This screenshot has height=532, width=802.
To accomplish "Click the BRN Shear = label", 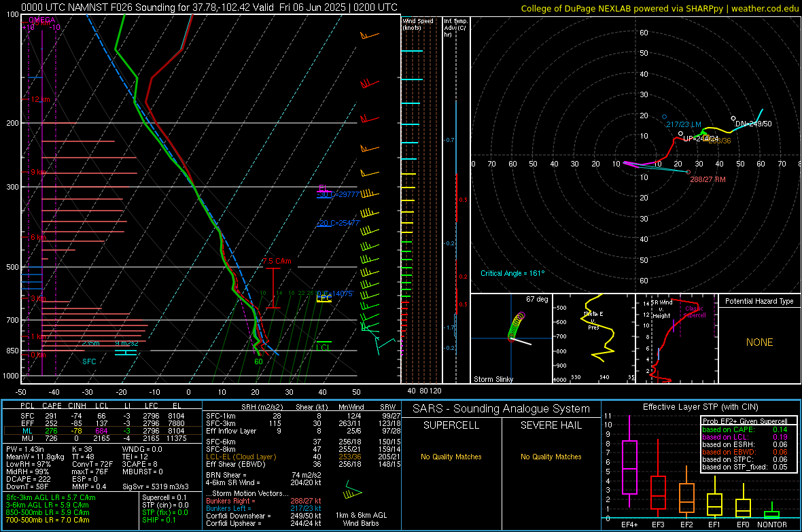I will point(226,475).
